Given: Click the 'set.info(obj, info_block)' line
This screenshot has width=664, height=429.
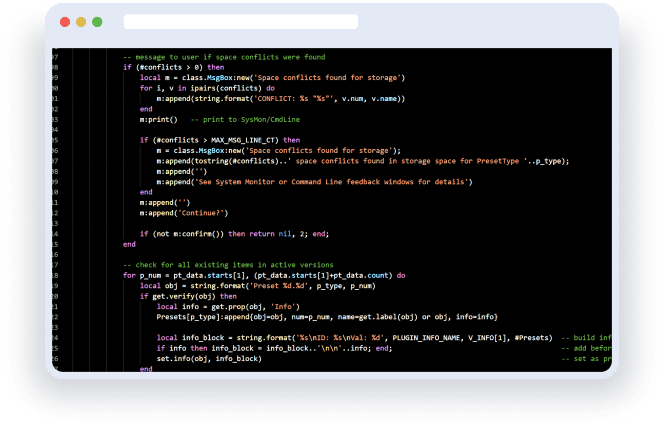Looking at the screenshot, I should coord(209,359).
